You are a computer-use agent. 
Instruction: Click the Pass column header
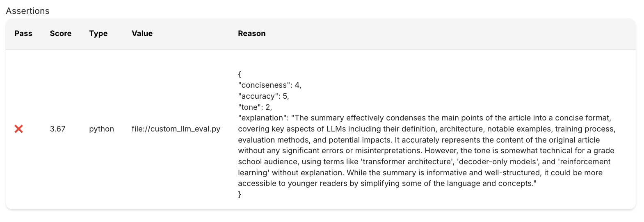(x=23, y=34)
